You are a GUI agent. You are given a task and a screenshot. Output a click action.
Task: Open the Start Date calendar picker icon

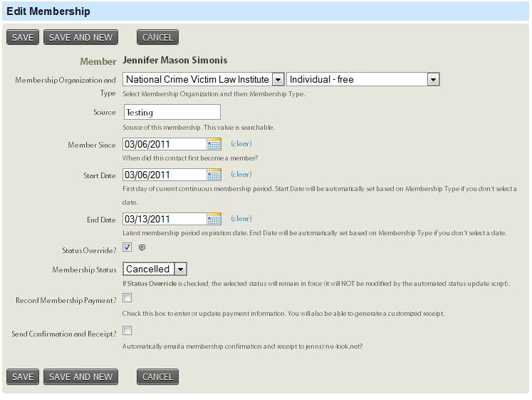point(214,175)
